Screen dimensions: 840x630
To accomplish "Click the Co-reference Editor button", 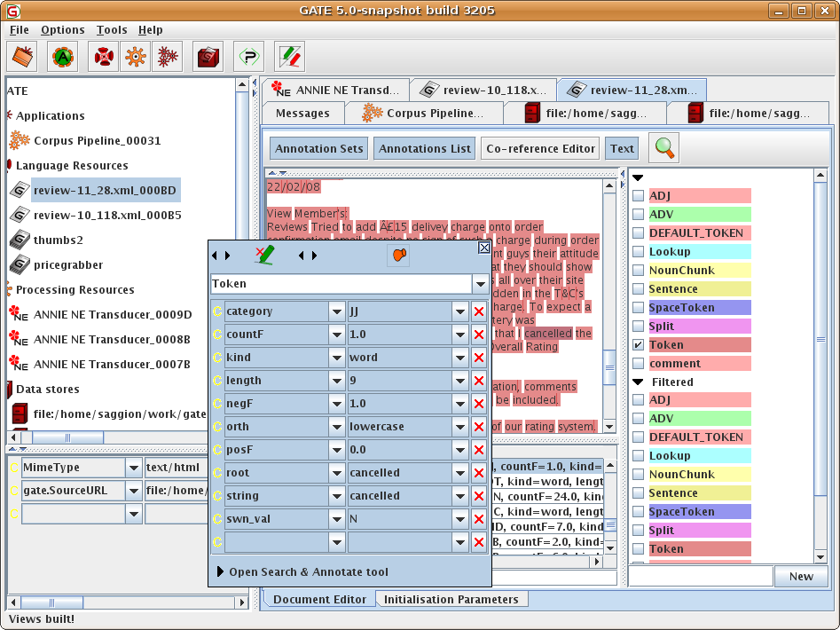I will pyautogui.click(x=540, y=148).
